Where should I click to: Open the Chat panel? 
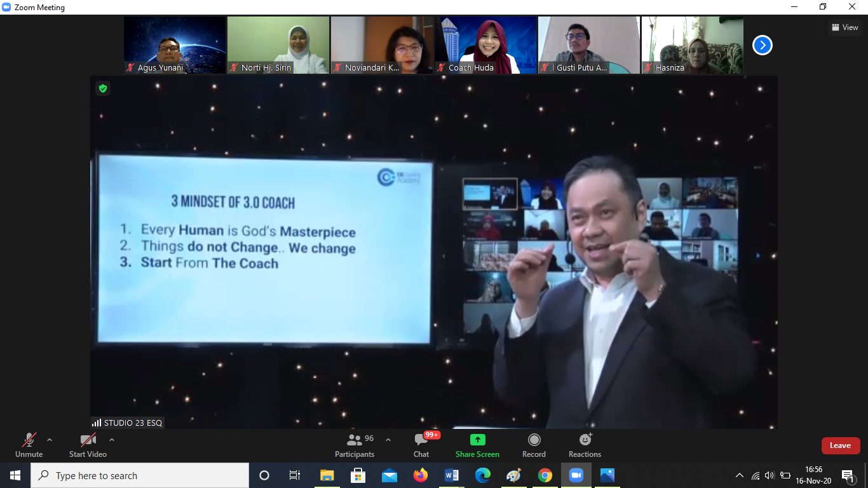coord(421,440)
